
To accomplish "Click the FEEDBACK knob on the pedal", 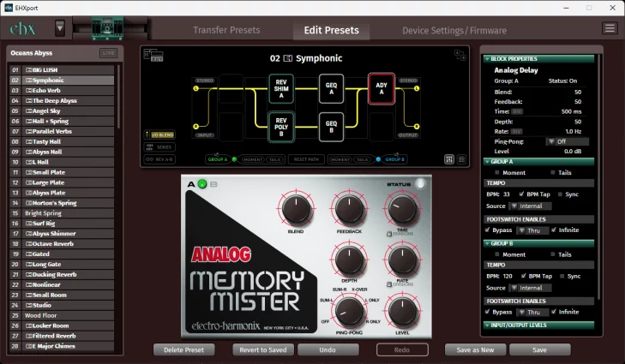I will 348,209.
